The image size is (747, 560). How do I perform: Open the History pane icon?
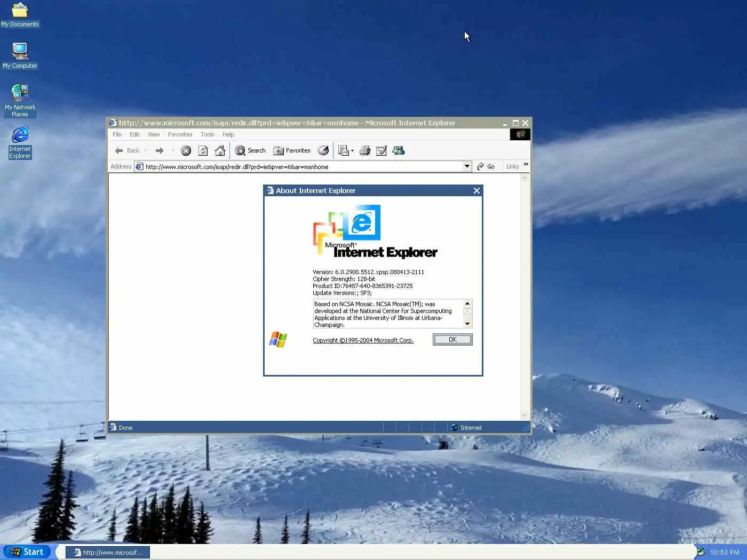click(x=323, y=150)
